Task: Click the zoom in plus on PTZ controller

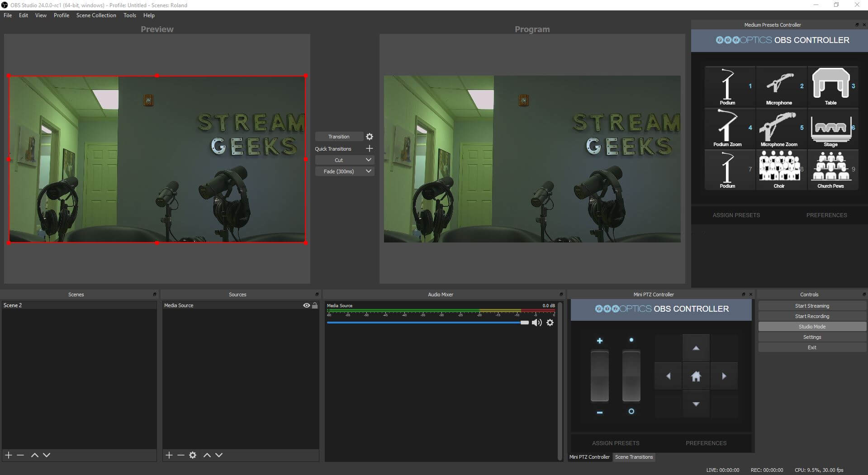Action: tap(600, 341)
